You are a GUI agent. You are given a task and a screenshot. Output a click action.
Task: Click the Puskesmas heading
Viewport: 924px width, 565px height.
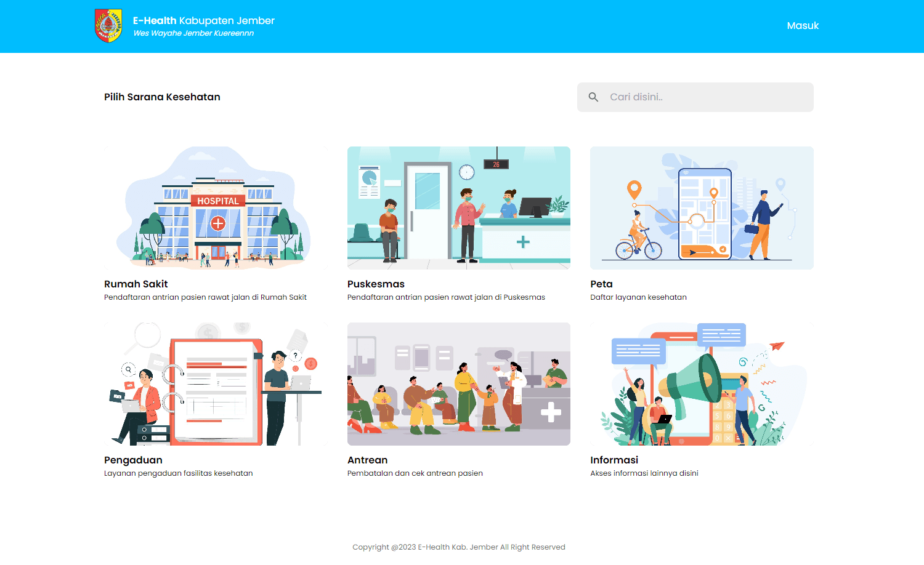click(376, 284)
